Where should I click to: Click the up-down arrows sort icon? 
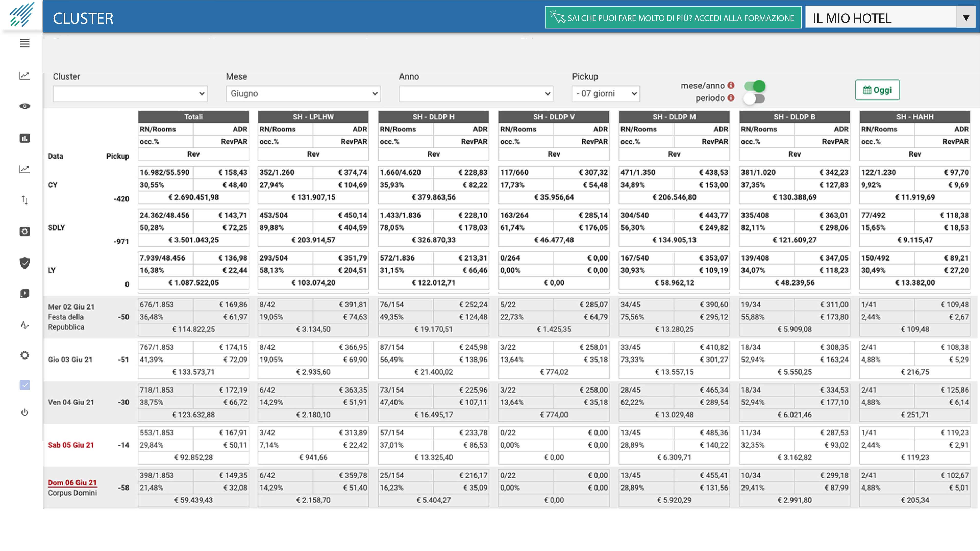click(24, 200)
